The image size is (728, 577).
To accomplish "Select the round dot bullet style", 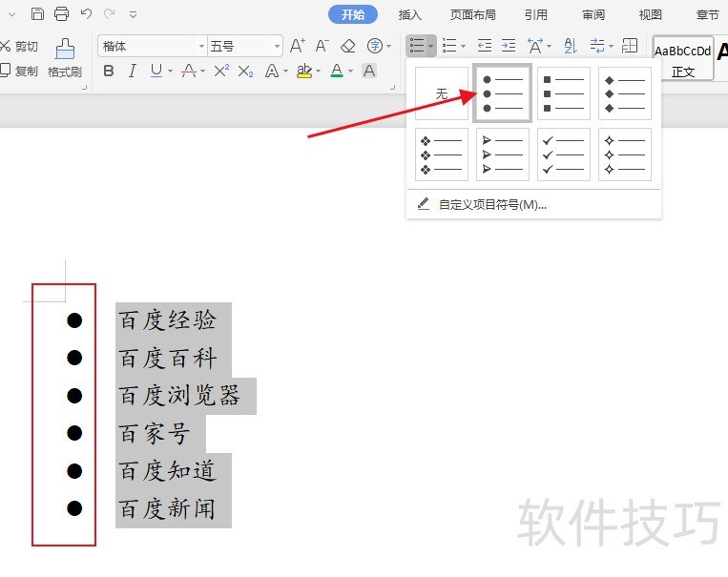I will (x=503, y=93).
